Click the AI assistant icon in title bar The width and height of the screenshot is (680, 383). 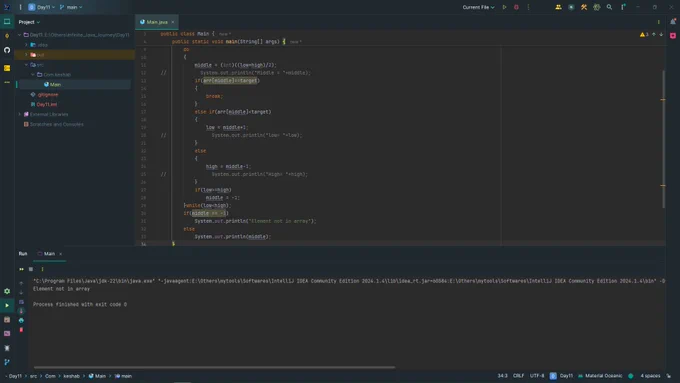(x=571, y=7)
